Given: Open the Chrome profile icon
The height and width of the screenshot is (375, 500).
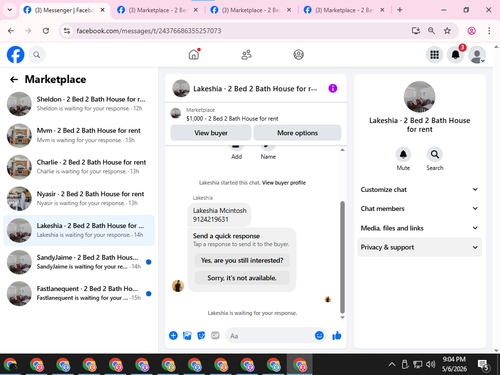Looking at the screenshot, I should point(471,31).
